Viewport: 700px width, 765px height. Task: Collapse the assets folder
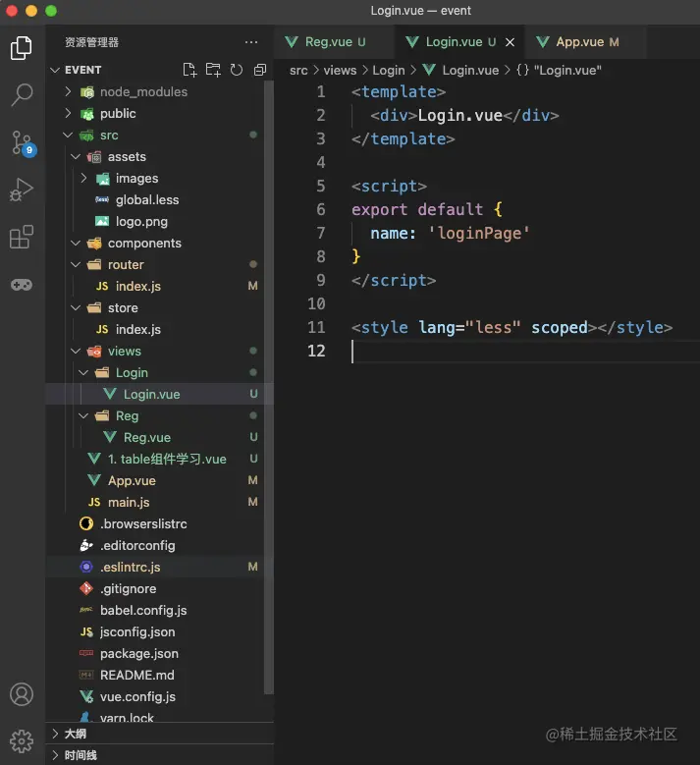[x=77, y=156]
